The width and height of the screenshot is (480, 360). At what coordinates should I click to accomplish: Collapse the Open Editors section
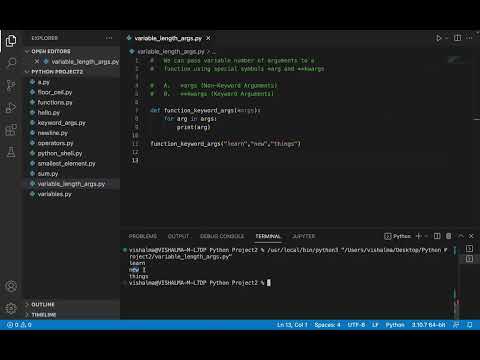click(51, 51)
